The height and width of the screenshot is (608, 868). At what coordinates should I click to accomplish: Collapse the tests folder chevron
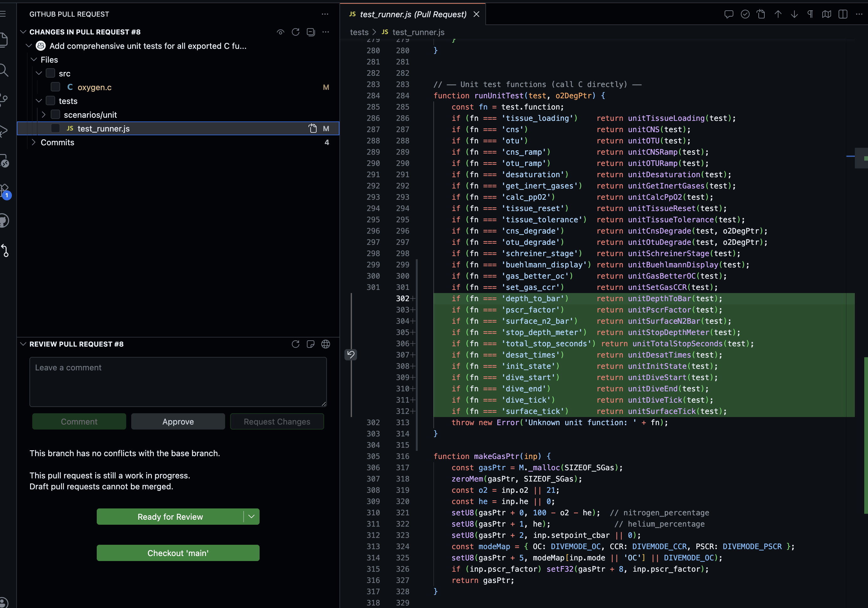(x=39, y=101)
